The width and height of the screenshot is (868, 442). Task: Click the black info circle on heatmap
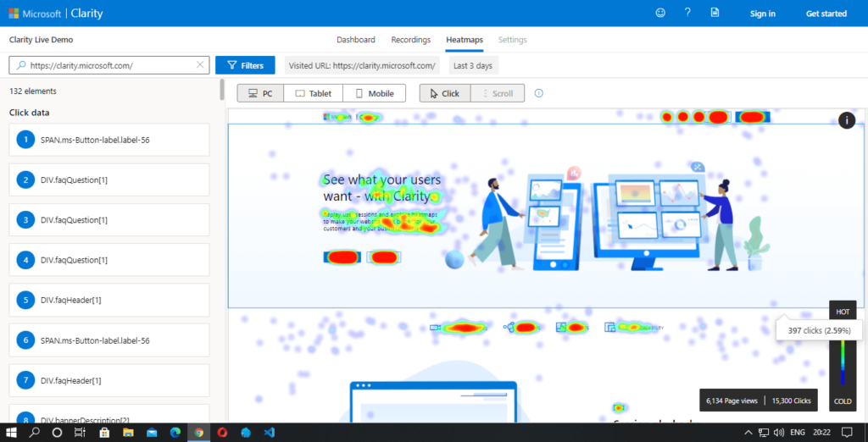[847, 120]
